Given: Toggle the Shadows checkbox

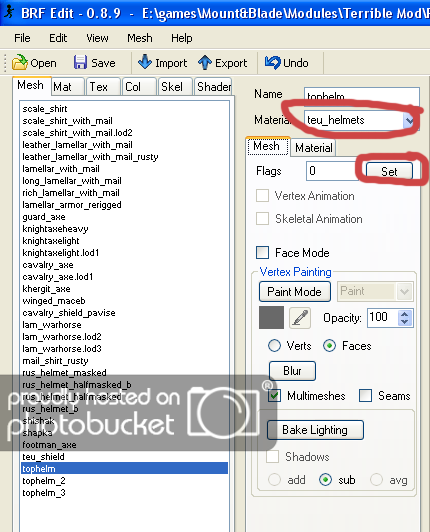Looking at the screenshot, I should coord(273,457).
